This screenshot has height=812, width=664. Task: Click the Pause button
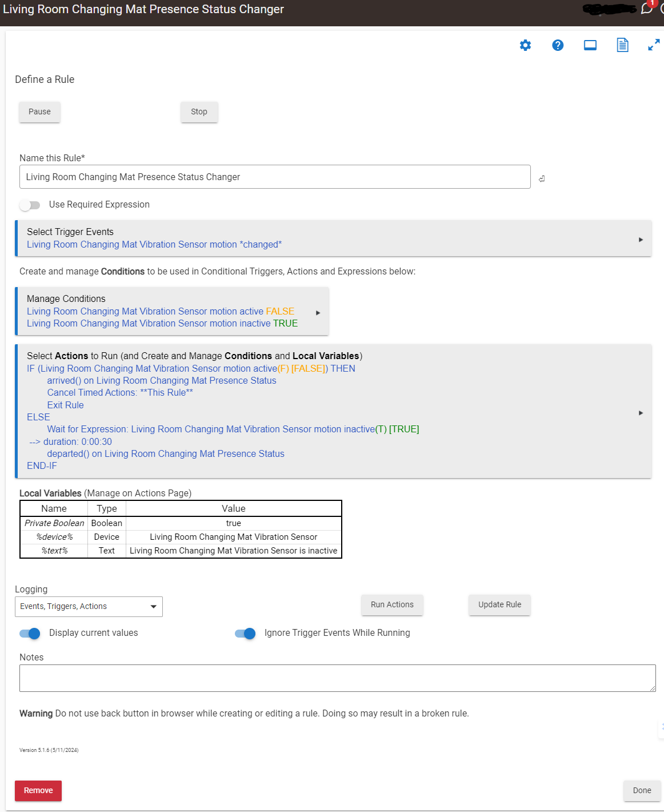pyautogui.click(x=39, y=112)
